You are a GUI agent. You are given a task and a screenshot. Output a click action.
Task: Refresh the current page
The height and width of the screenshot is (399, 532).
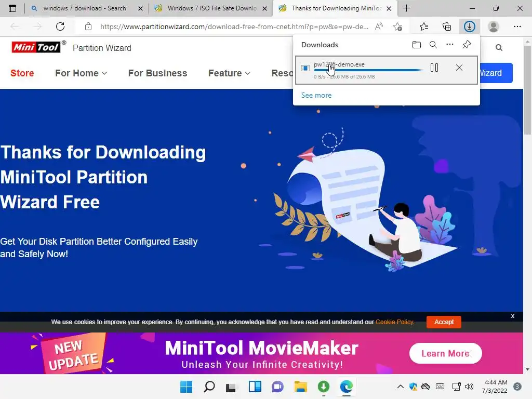click(x=60, y=26)
